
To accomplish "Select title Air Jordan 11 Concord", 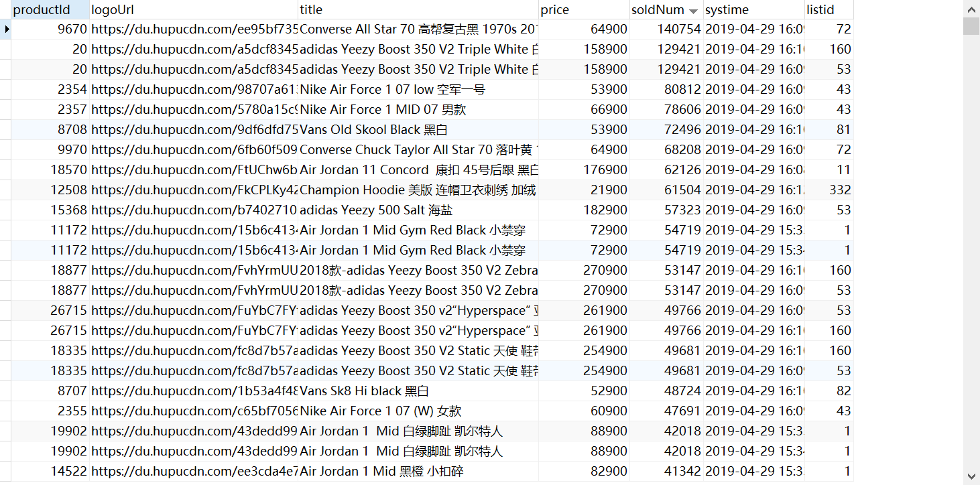I will click(x=418, y=170).
